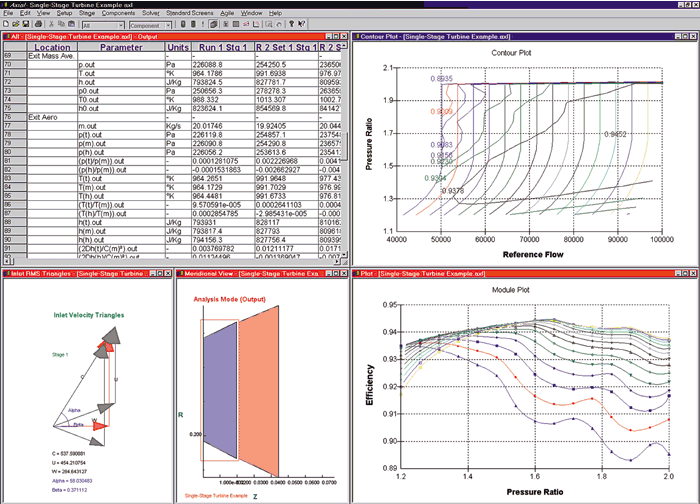Click the output table vertical scrollbar thumb
700x504 pixels.
tap(344, 146)
